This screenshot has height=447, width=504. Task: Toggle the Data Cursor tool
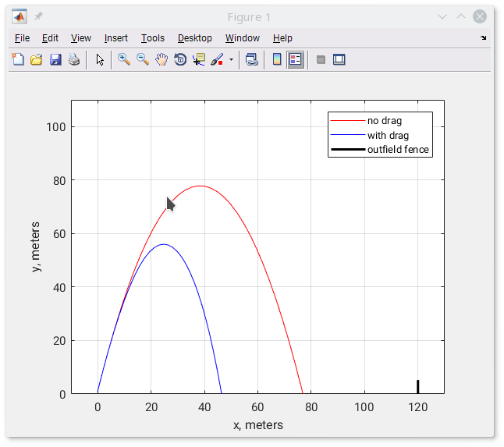pos(199,59)
